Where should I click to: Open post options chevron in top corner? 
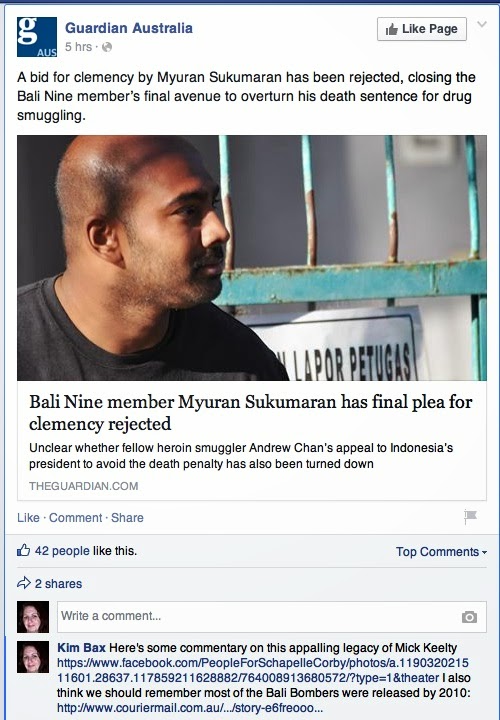[x=482, y=24]
